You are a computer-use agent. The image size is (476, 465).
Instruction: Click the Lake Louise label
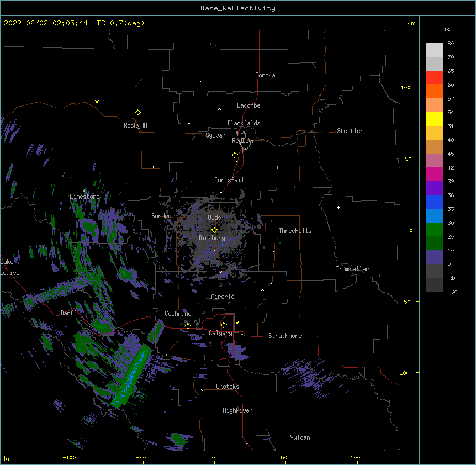(x=10, y=267)
